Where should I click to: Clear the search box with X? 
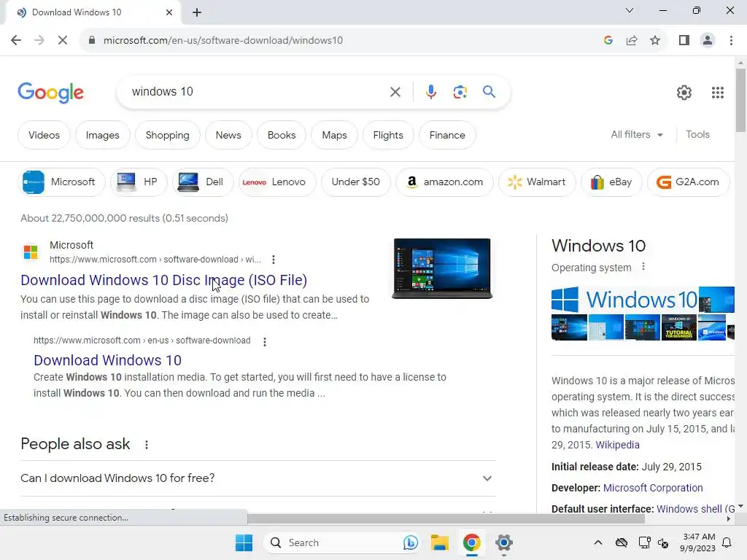point(395,92)
